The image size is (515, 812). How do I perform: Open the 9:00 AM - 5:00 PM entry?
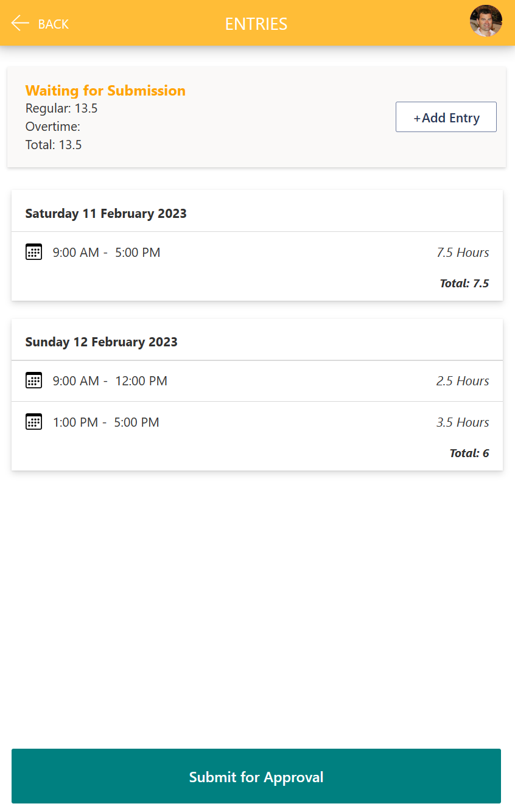(x=107, y=253)
